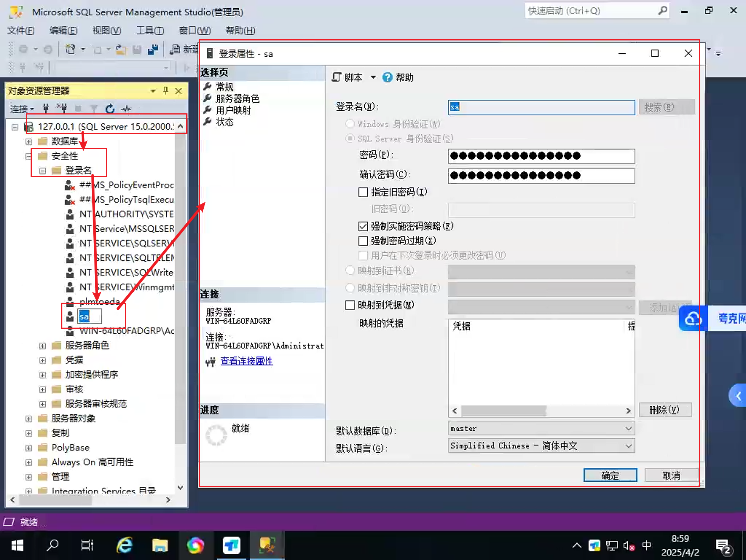Expand the Server Roles (服务器角色) folder
This screenshot has width=746, height=560.
[x=43, y=345]
